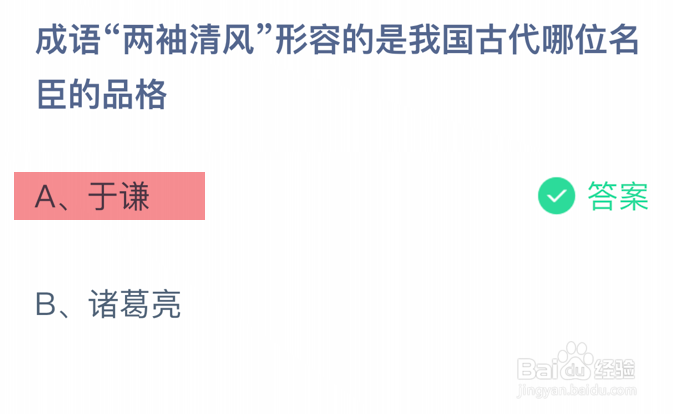
Task: Click the words 哪位名 ending first line
Action: click(x=590, y=40)
